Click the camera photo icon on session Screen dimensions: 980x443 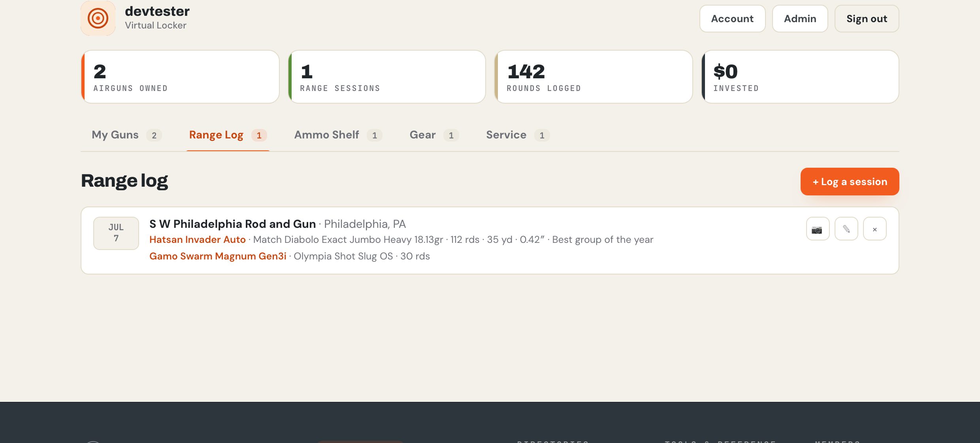coord(818,229)
